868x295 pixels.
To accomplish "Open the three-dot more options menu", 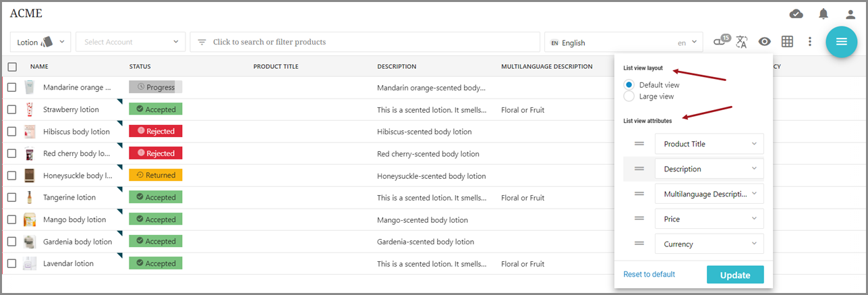I will coord(810,42).
